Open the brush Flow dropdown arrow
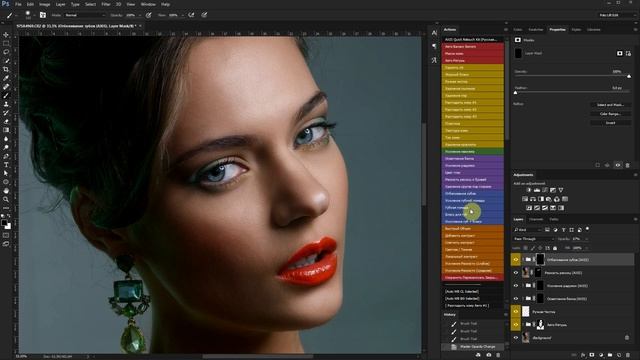This screenshot has width=640, height=360. pos(182,15)
